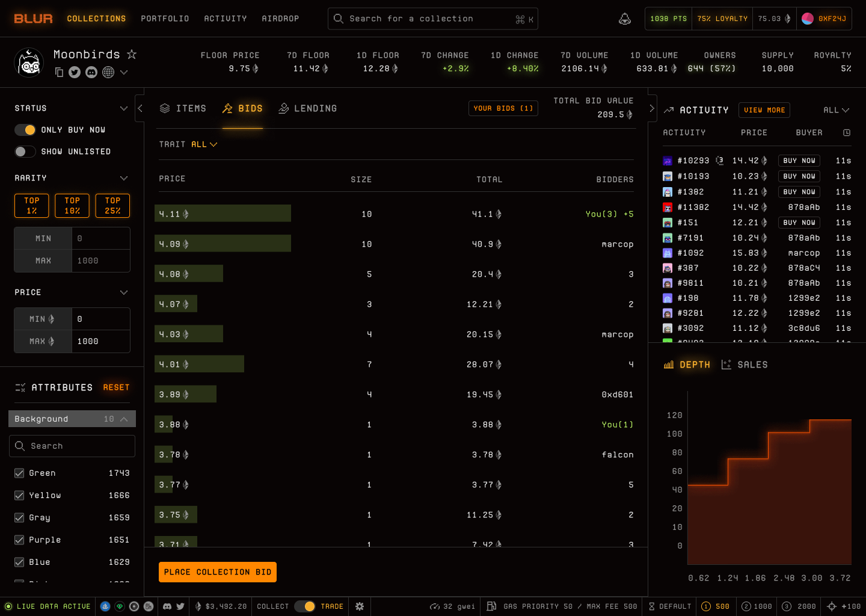Collapse the Status section chevron
This screenshot has height=616, width=866.
124,108
